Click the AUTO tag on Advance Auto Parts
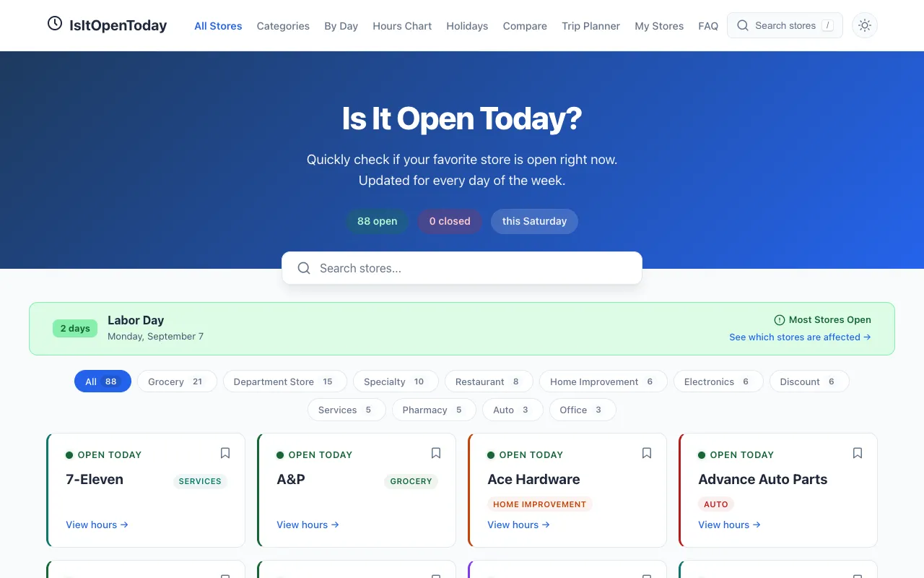Screen dimensions: 924x578 click(x=716, y=504)
